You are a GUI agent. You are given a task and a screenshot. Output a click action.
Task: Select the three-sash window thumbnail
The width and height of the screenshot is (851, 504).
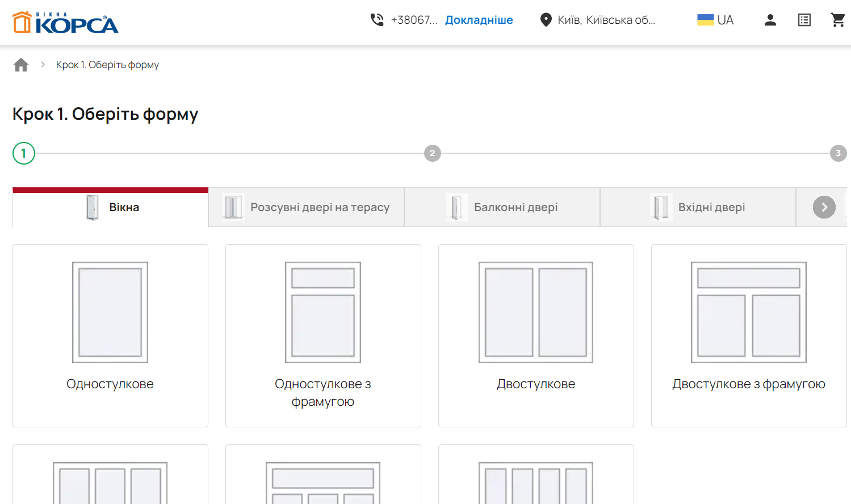click(x=110, y=483)
